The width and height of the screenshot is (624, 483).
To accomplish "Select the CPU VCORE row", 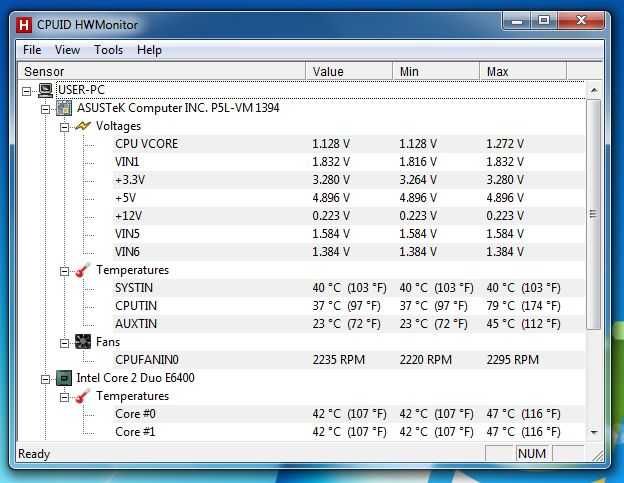I will (x=348, y=144).
